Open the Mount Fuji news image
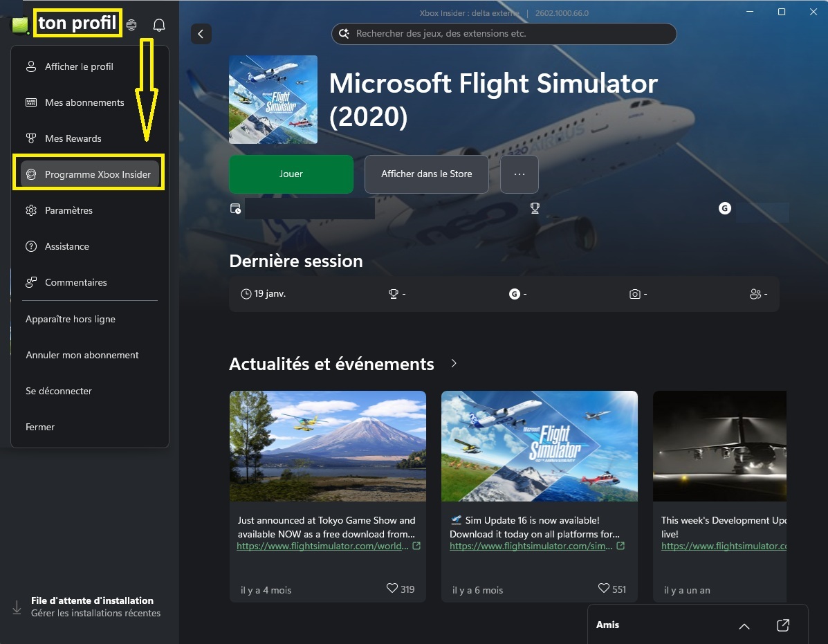Viewport: 828px width, 644px height. pos(327,446)
